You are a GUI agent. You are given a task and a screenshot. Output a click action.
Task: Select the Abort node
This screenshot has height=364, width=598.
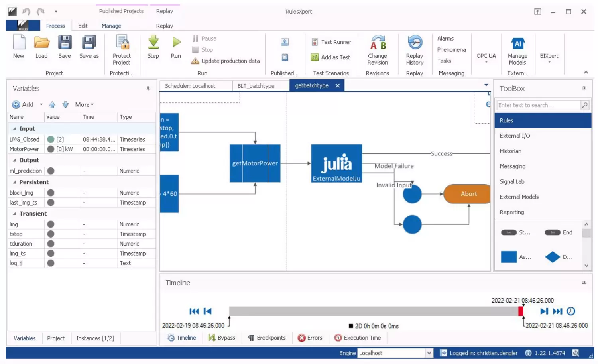point(467,194)
